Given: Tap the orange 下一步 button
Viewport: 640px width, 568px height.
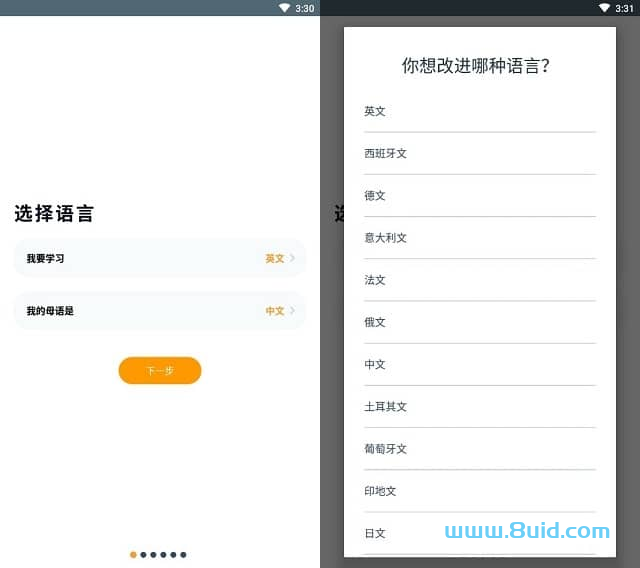Looking at the screenshot, I should pos(160,371).
